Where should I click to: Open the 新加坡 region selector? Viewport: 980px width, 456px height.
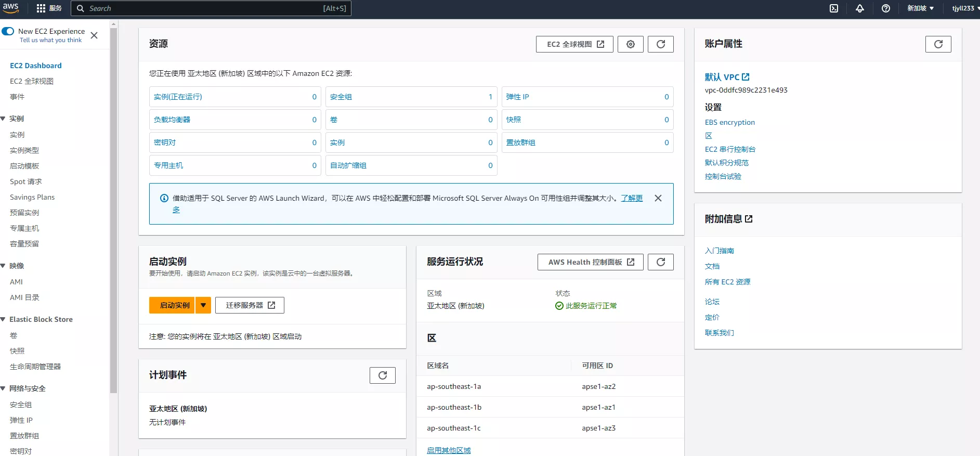click(920, 8)
